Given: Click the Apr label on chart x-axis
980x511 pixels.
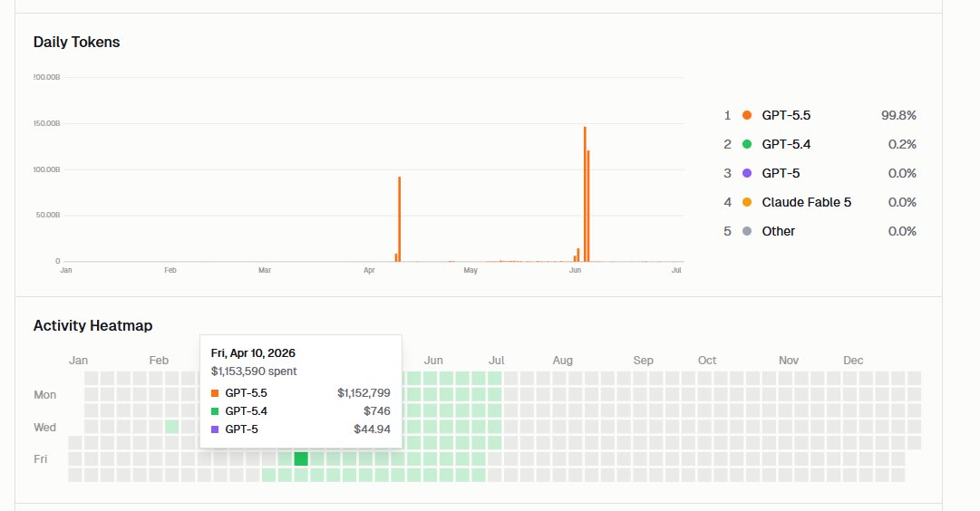Looking at the screenshot, I should click(369, 271).
